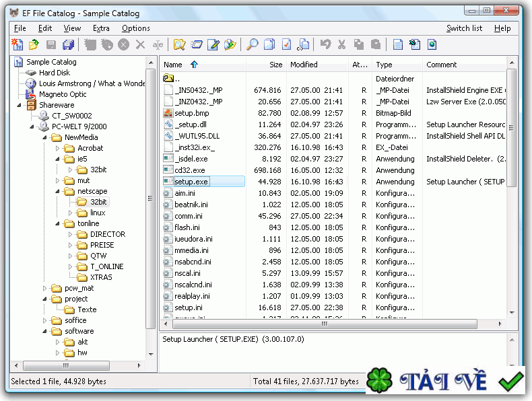Click the Switch list button
532x401 pixels.
[464, 28]
